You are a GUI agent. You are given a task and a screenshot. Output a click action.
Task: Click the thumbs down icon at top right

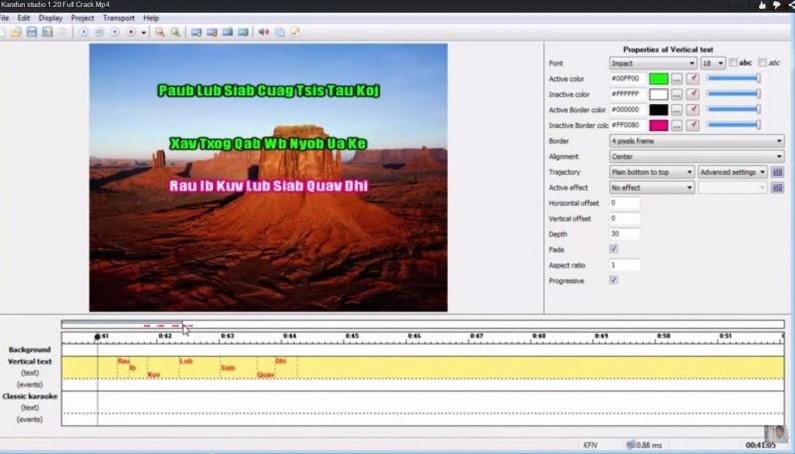tap(777, 5)
